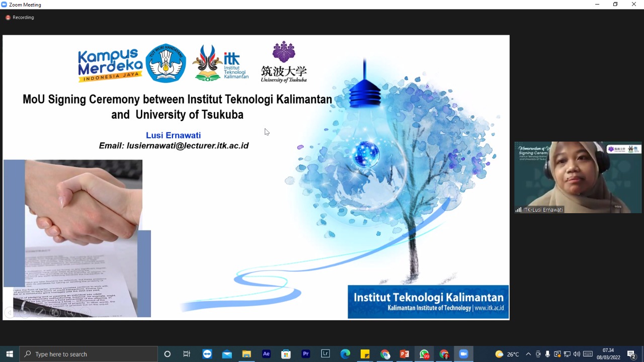Open TeamViewer from the taskbar

[207, 354]
